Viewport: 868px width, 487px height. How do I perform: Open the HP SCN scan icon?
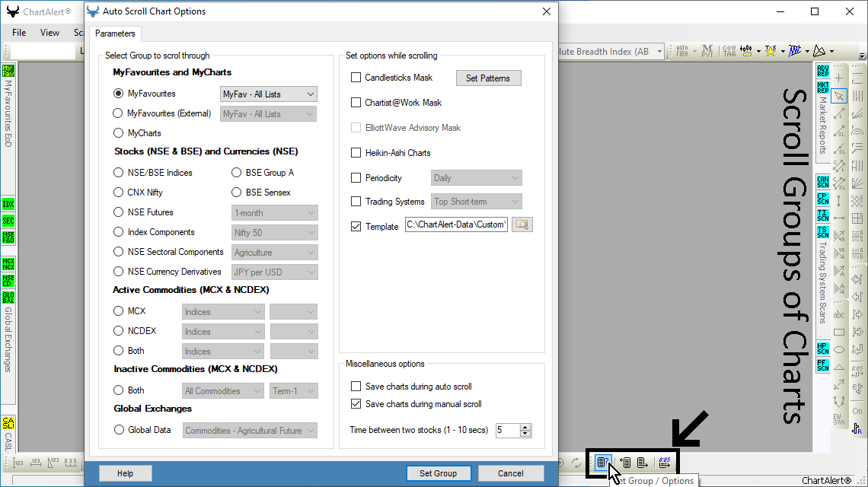[x=822, y=349]
